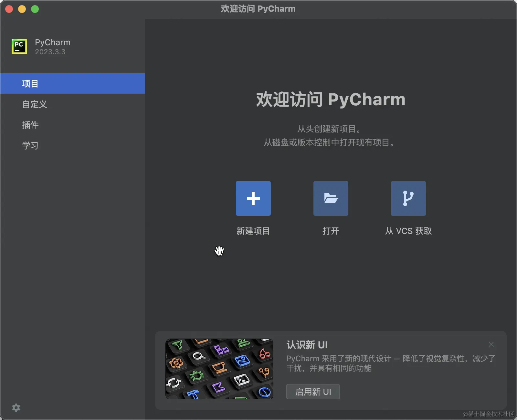Dismiss the 认识新 UI banner
Viewport: 517px width, 420px height.
tap(491, 344)
